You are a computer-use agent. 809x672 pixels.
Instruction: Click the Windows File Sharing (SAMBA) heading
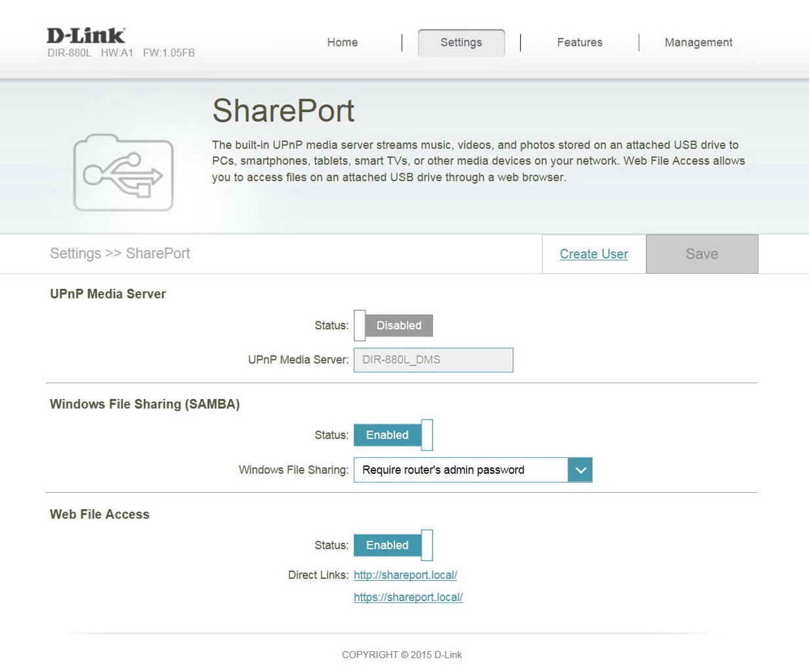145,404
